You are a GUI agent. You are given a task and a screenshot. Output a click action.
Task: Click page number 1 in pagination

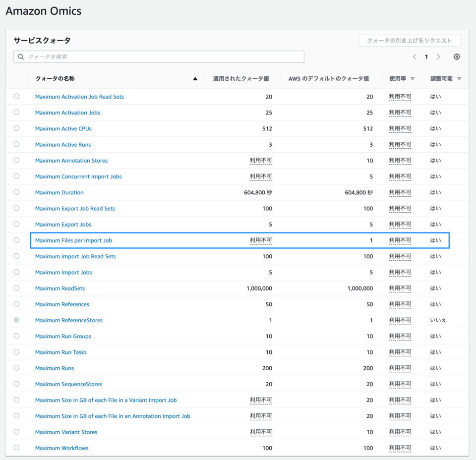(x=426, y=57)
